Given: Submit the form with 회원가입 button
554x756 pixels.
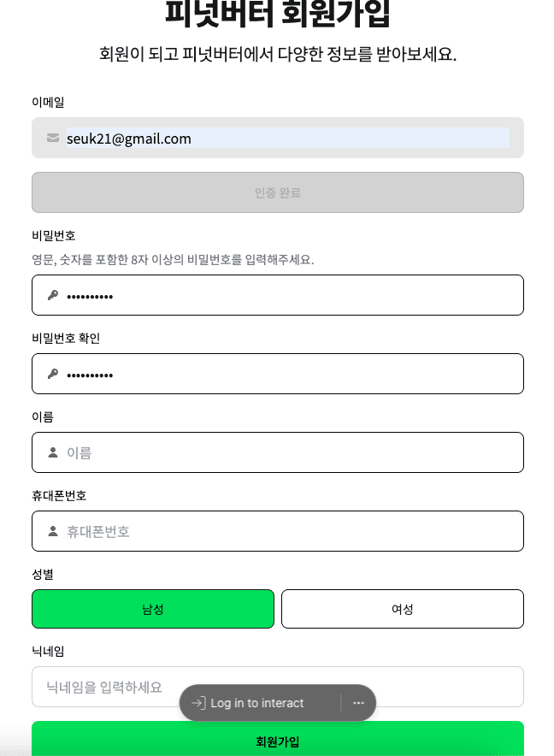Looking at the screenshot, I should tap(278, 741).
